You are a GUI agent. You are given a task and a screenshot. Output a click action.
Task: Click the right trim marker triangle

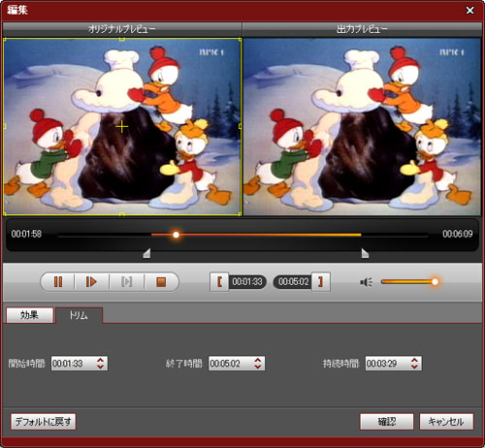[x=365, y=253]
